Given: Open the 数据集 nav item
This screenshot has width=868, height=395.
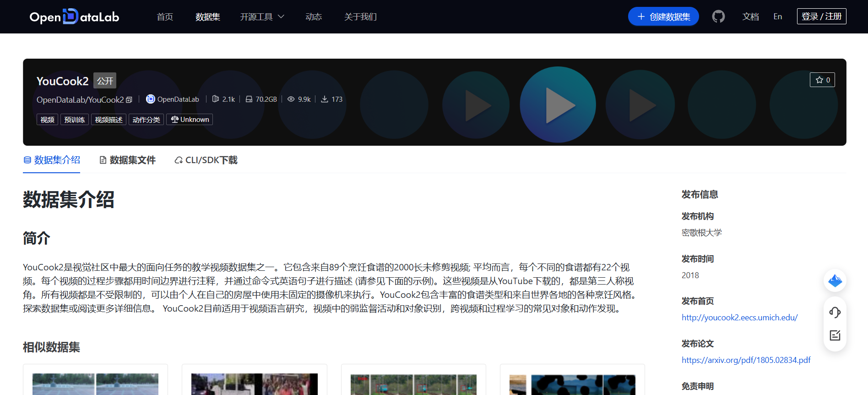Looking at the screenshot, I should click(208, 16).
